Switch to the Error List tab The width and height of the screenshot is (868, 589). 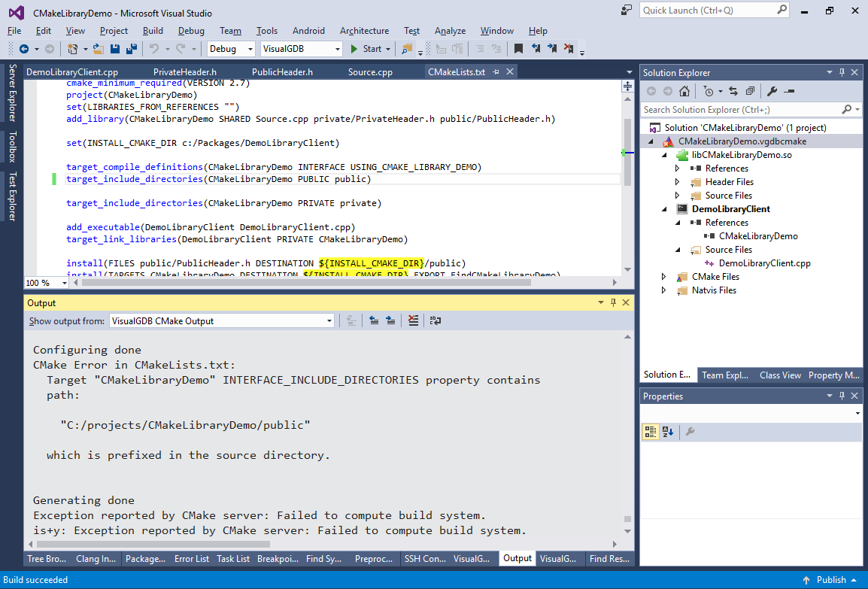192,559
